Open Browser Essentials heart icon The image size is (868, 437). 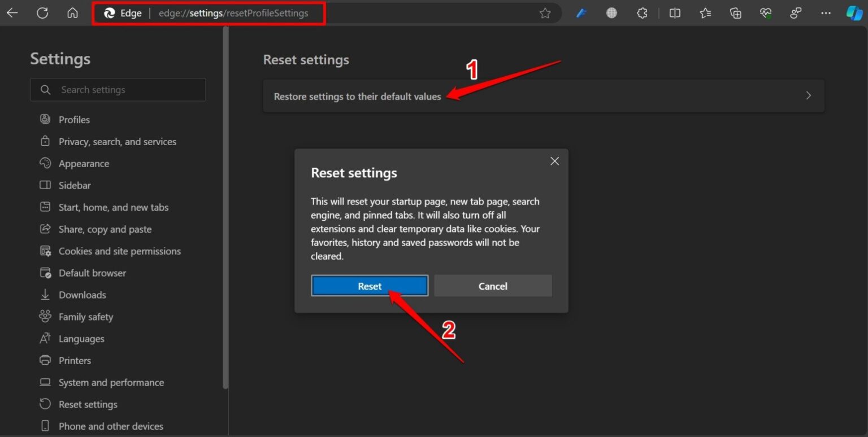click(766, 12)
